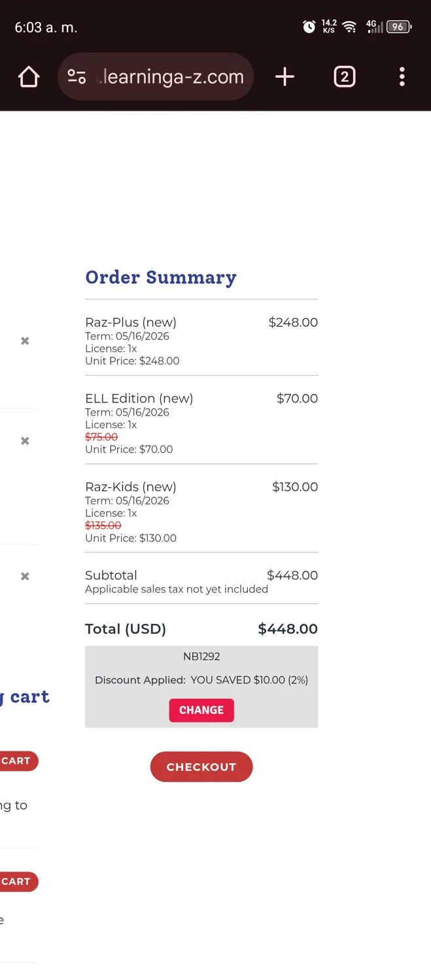The image size is (431, 980).
Task: Tap the Raz-Plus (new) product name
Action: pos(131,322)
